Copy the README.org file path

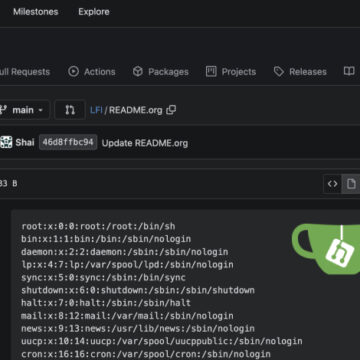171,110
